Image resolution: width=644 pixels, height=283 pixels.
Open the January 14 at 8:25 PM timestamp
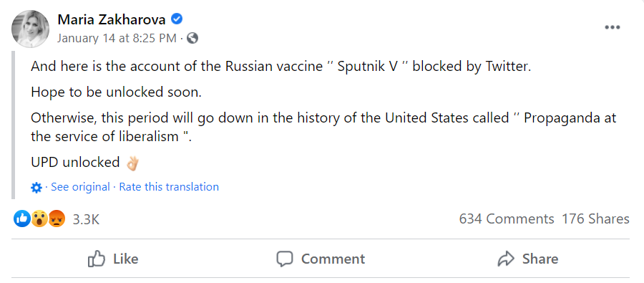tap(117, 38)
